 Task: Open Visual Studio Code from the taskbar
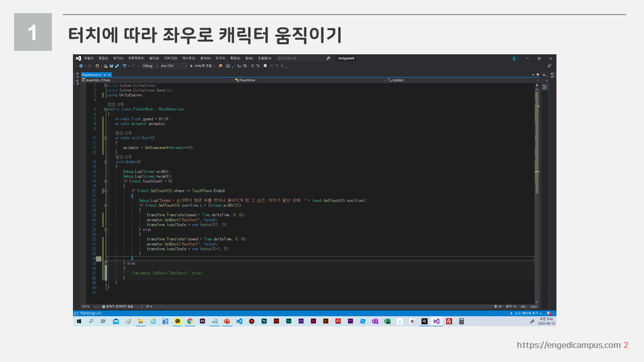239,321
